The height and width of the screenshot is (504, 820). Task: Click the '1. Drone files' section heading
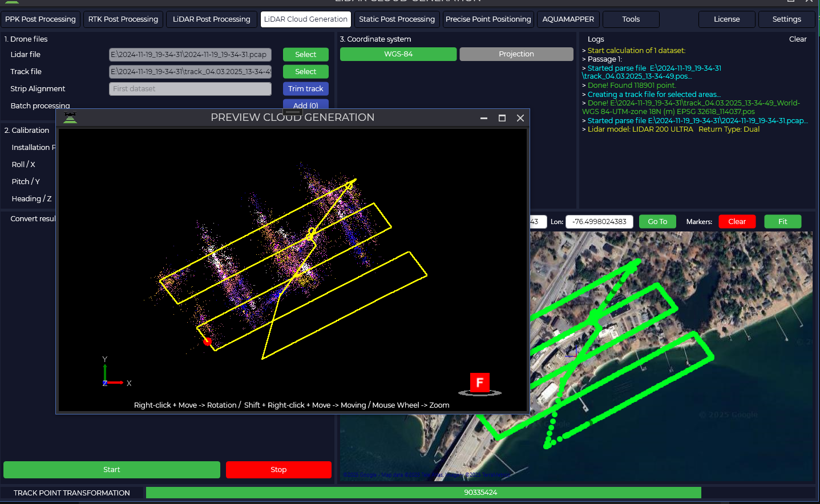click(26, 39)
